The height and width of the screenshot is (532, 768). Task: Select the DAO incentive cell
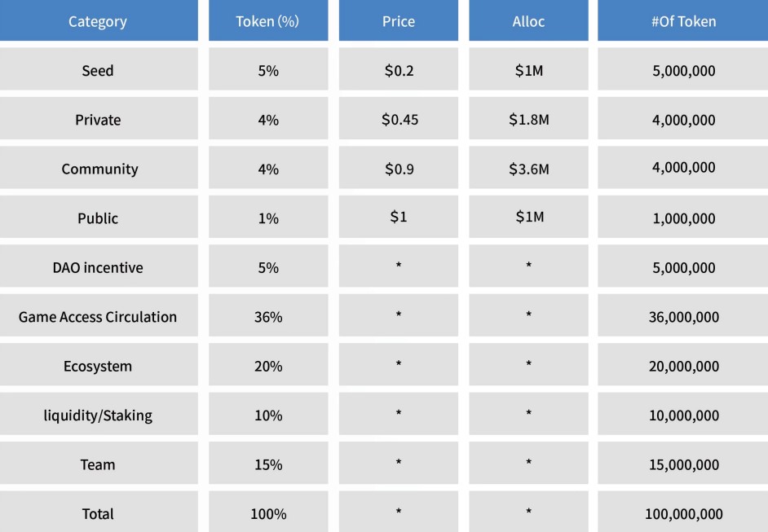(98, 267)
